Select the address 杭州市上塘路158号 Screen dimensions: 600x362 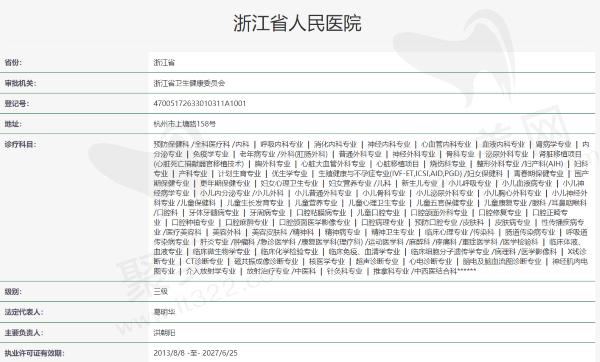185,124
